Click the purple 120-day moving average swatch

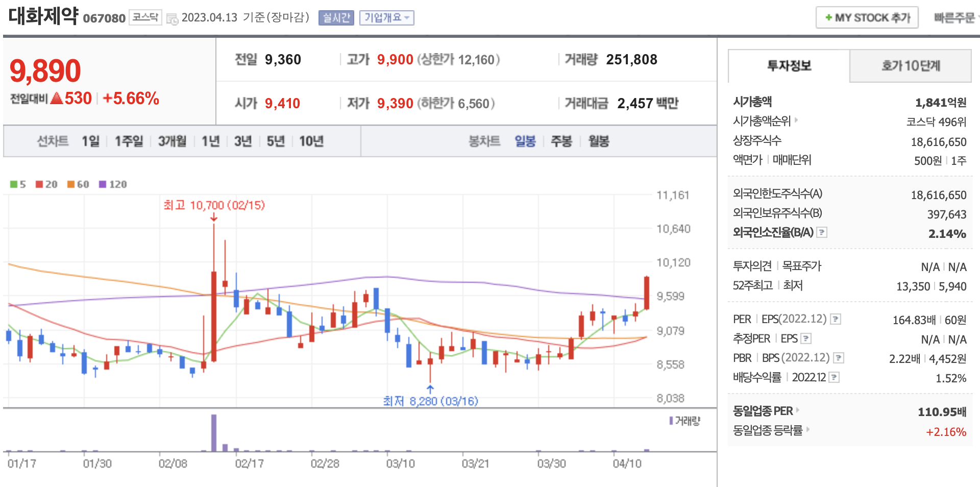point(103,184)
